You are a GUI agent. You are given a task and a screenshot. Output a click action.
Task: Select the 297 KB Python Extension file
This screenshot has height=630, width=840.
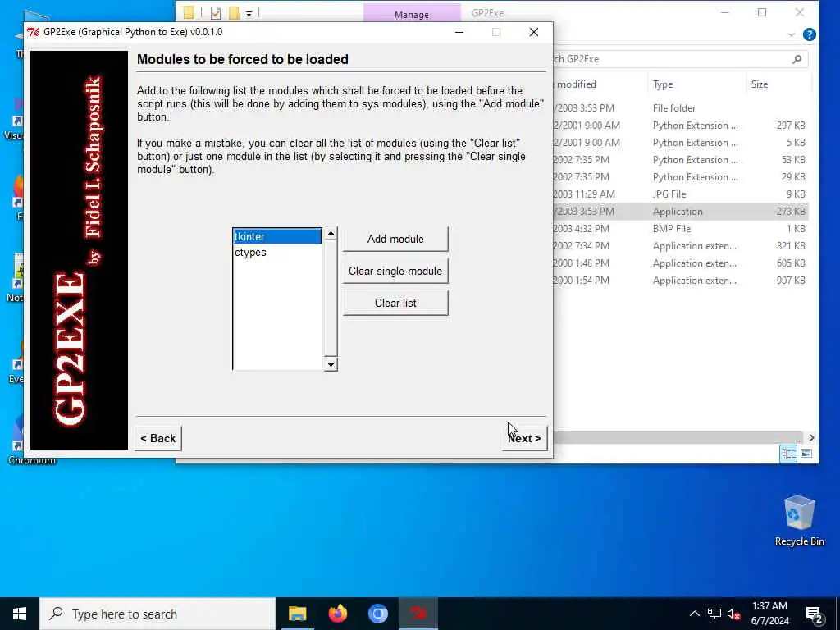680,126
